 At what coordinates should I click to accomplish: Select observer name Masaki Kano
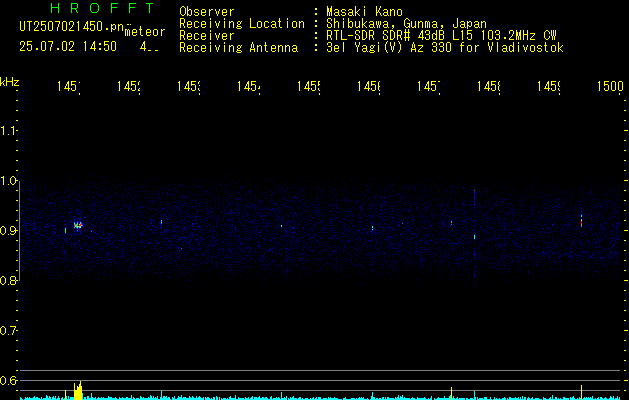click(x=364, y=11)
